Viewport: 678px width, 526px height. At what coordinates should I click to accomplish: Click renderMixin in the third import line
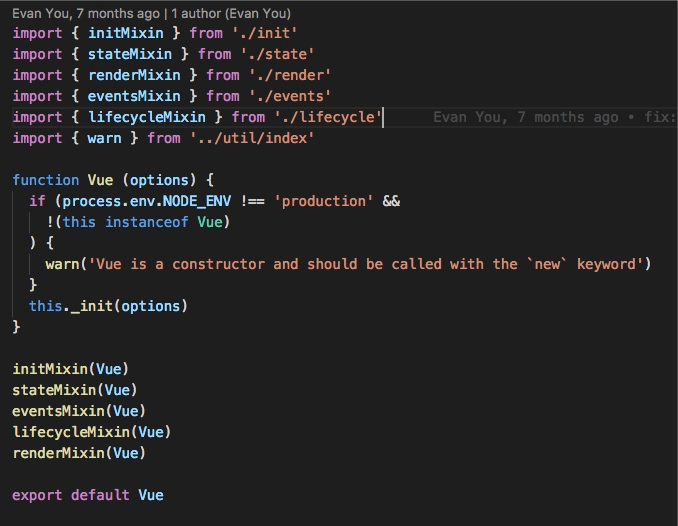point(134,75)
